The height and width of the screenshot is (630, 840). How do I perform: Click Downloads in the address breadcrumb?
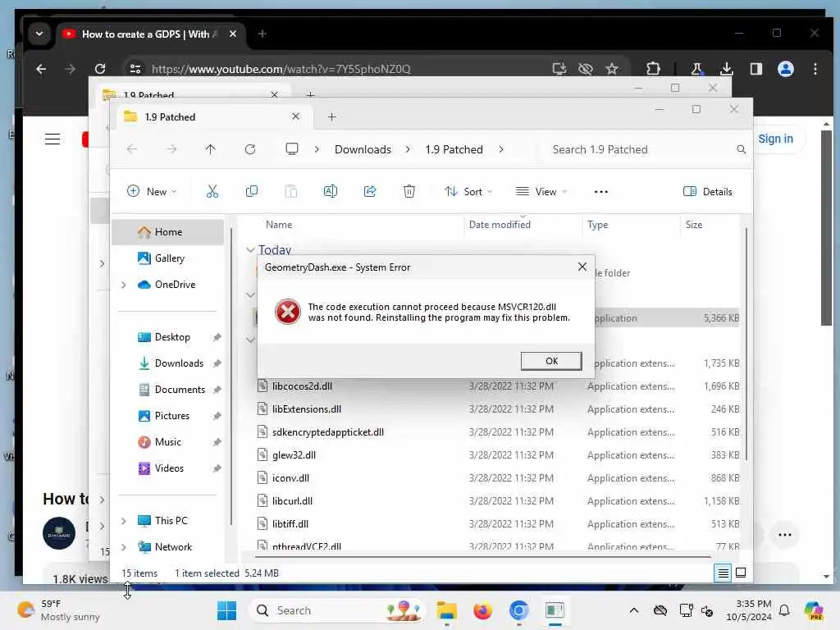pyautogui.click(x=363, y=149)
